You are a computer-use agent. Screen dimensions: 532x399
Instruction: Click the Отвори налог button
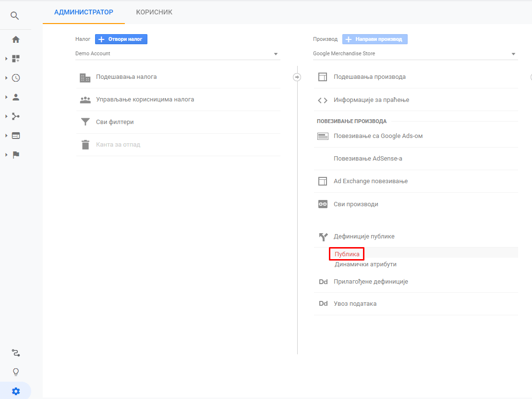(x=121, y=39)
